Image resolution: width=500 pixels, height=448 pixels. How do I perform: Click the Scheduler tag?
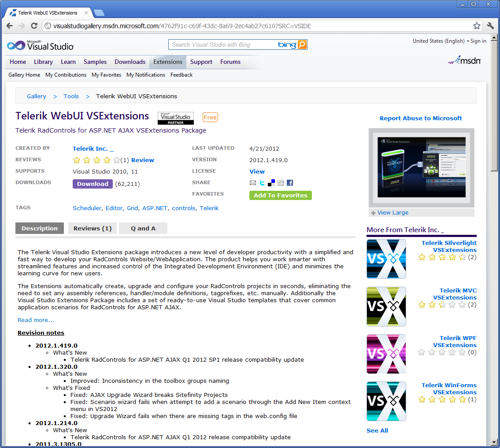click(87, 208)
